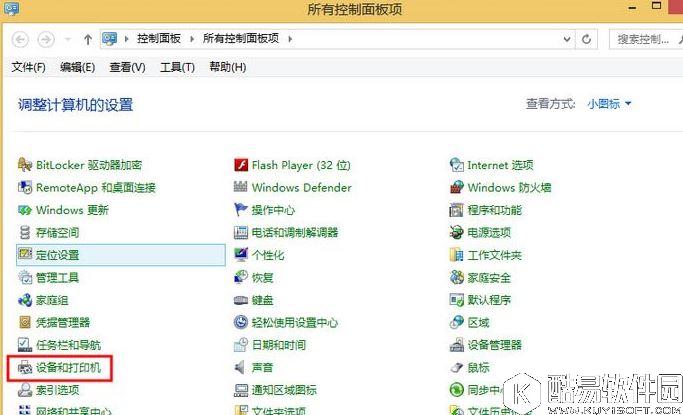Open the 管理工具 icon

coord(25,277)
